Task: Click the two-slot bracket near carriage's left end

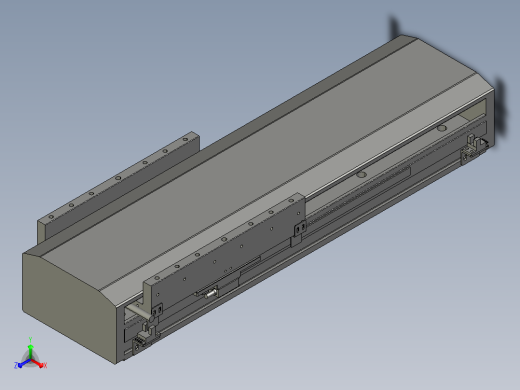Action: pyautogui.click(x=157, y=310)
